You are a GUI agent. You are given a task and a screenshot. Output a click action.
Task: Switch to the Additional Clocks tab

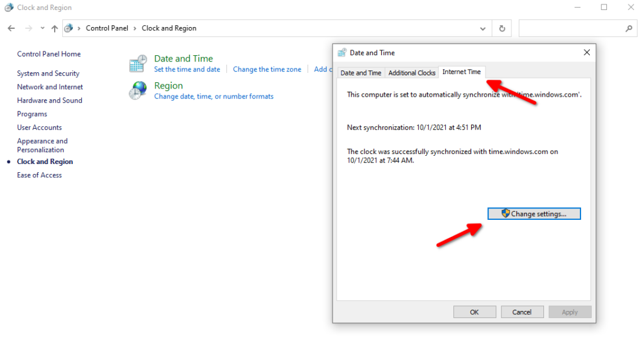(411, 73)
